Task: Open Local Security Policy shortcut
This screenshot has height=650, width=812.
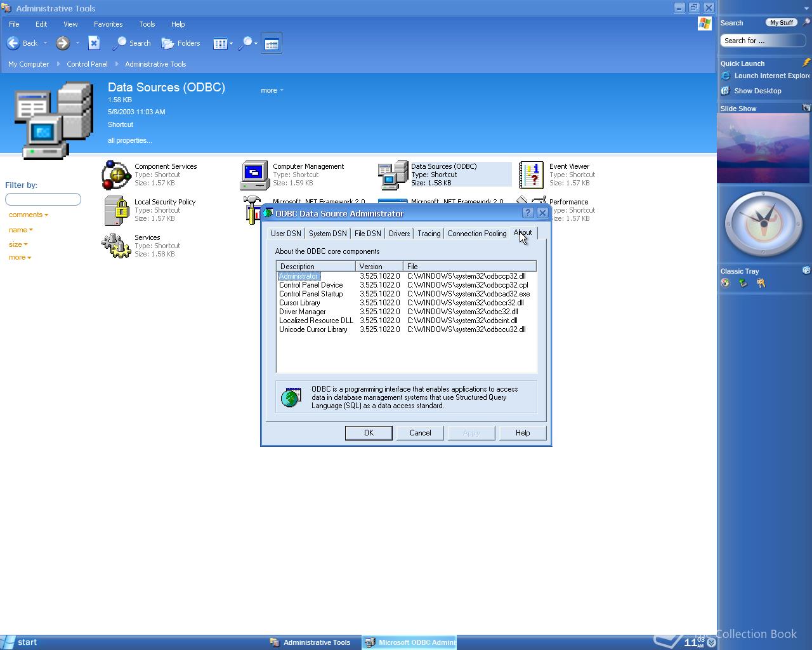Action: click(x=149, y=210)
